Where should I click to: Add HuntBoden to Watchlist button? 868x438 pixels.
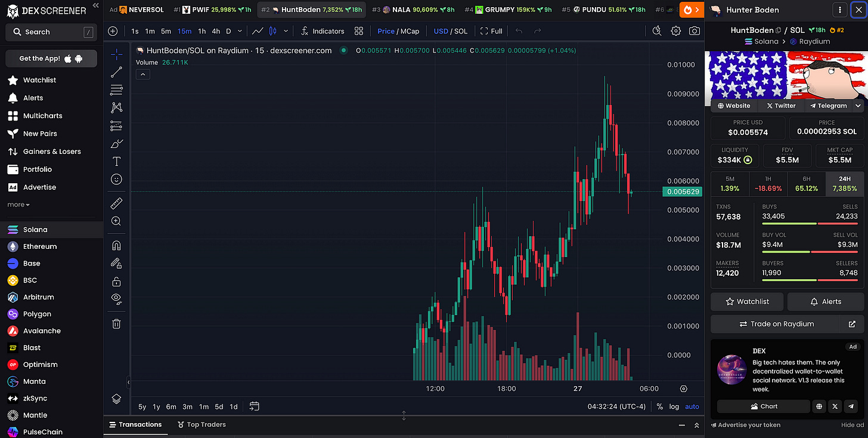click(x=747, y=301)
